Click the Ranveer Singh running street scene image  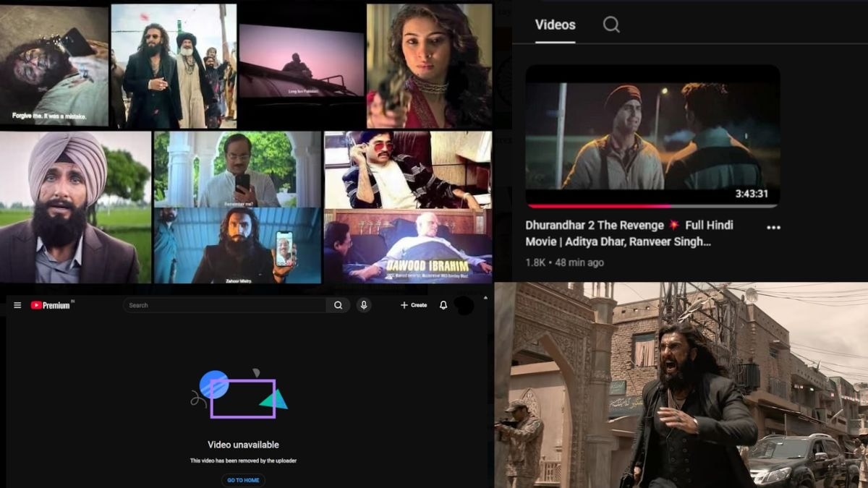pyautogui.click(x=680, y=387)
